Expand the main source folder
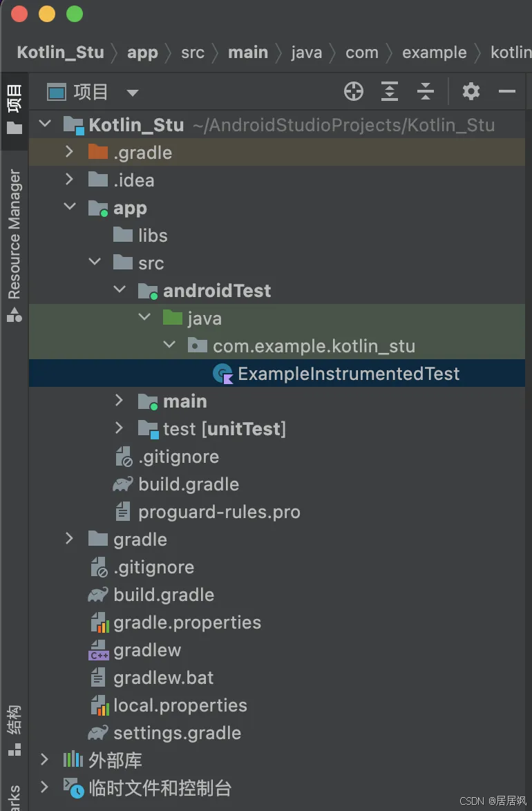 119,401
